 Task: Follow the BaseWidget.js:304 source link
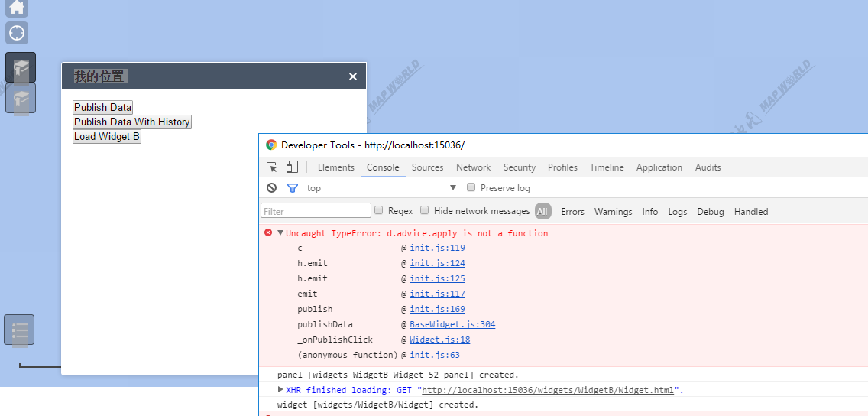click(x=452, y=324)
